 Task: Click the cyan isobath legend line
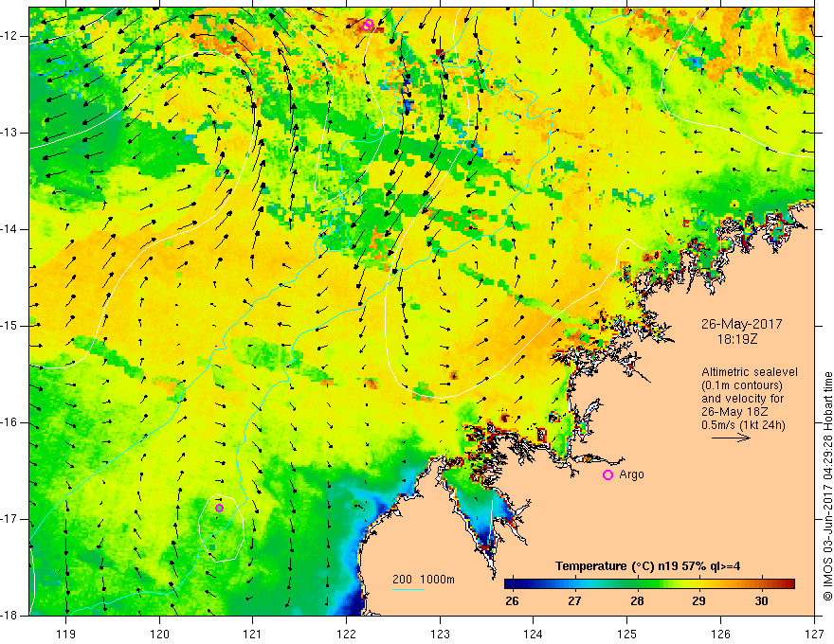[x=408, y=589]
